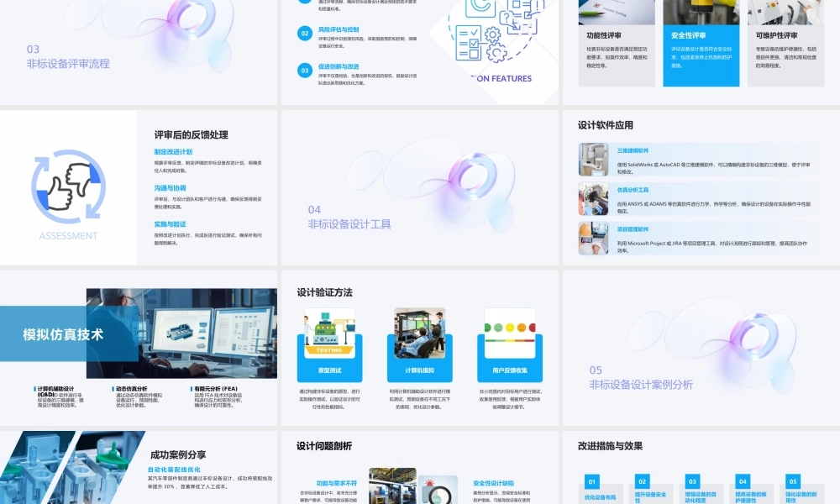Click the 动态仿真分析 heading
This screenshot has width=840, height=504.
click(x=131, y=389)
